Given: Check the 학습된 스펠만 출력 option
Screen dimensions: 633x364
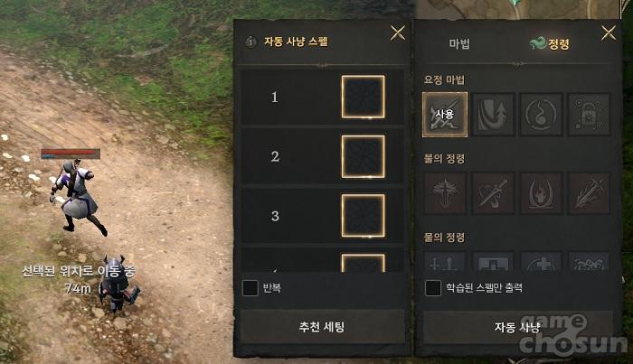Looking at the screenshot, I should [x=433, y=288].
